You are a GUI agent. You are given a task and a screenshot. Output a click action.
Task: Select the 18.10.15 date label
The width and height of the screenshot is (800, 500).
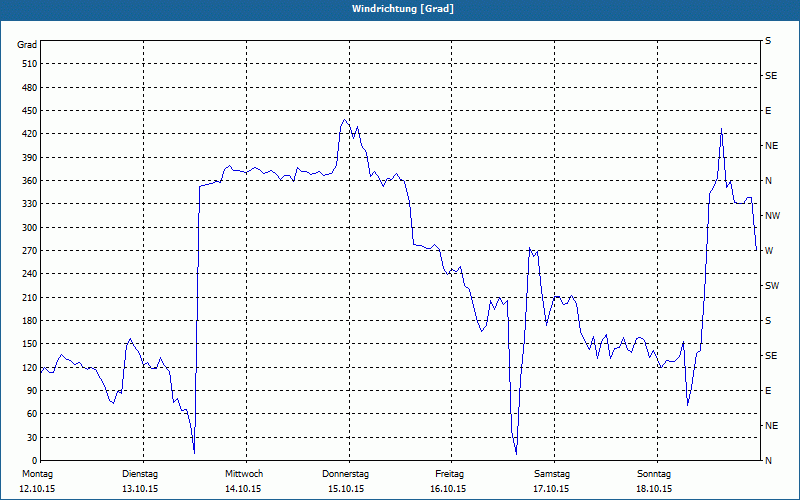(x=655, y=489)
